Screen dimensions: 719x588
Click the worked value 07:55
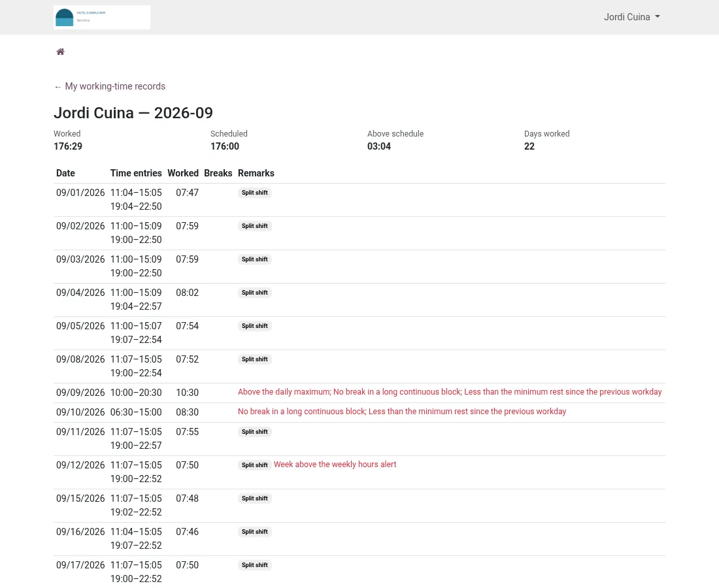click(x=188, y=432)
